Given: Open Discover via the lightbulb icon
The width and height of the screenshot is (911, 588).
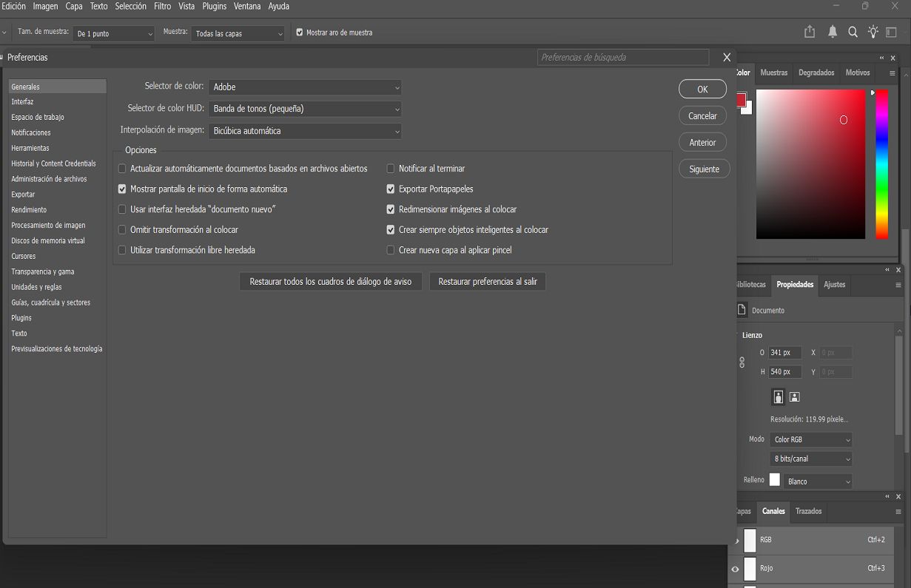Looking at the screenshot, I should click(872, 31).
